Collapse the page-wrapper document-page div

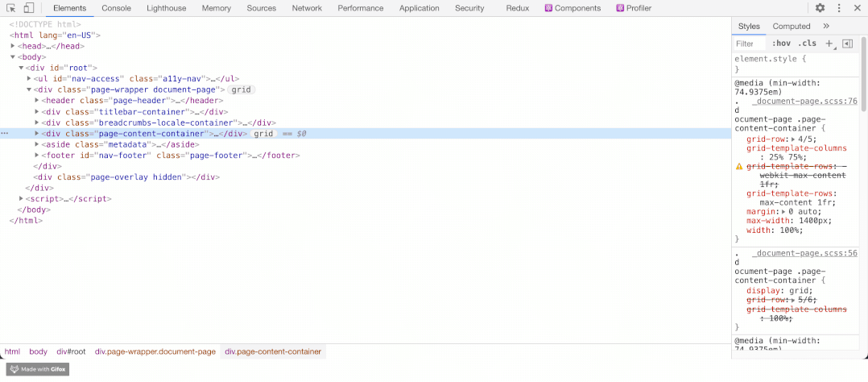(x=29, y=89)
